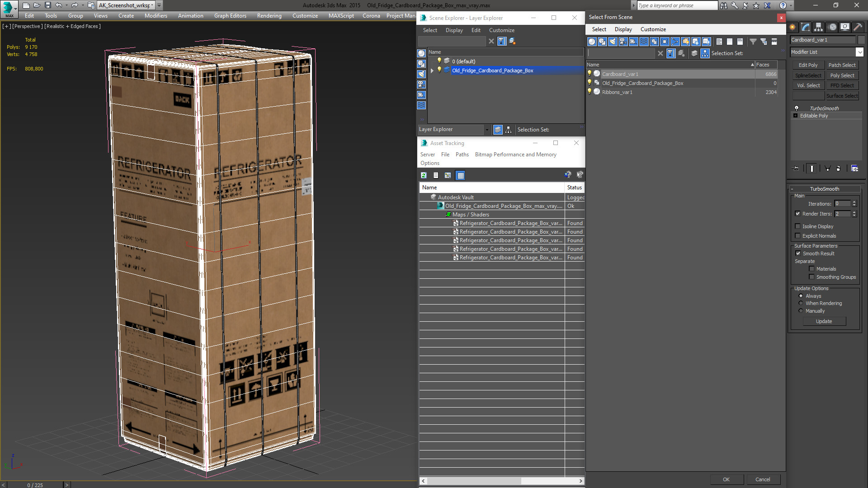Sort Select From Scene list by Name
The image size is (868, 488).
[x=670, y=65]
